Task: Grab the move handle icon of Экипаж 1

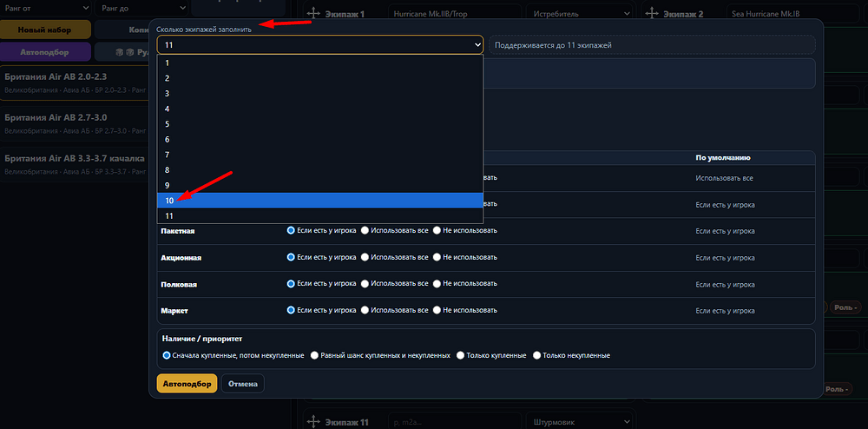Action: 314,14
